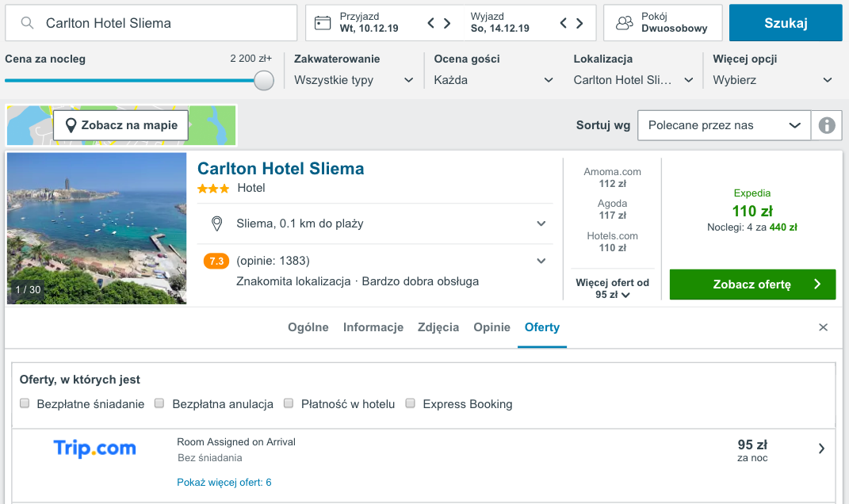849x504 pixels.
Task: Open the Zdjęcia tab
Action: point(438,327)
